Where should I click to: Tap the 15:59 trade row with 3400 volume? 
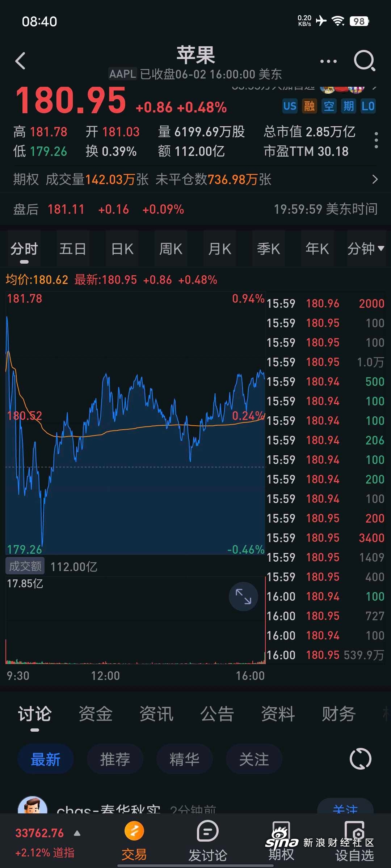325,538
